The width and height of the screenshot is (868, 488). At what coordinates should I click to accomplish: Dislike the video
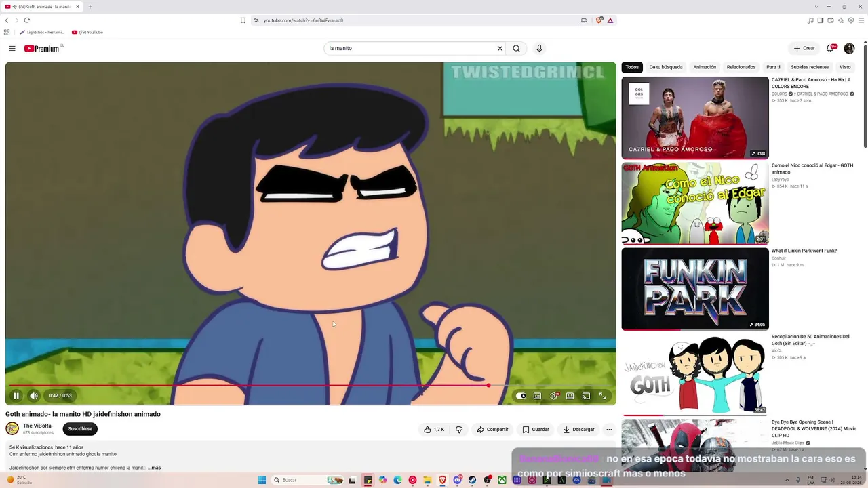pyautogui.click(x=459, y=429)
